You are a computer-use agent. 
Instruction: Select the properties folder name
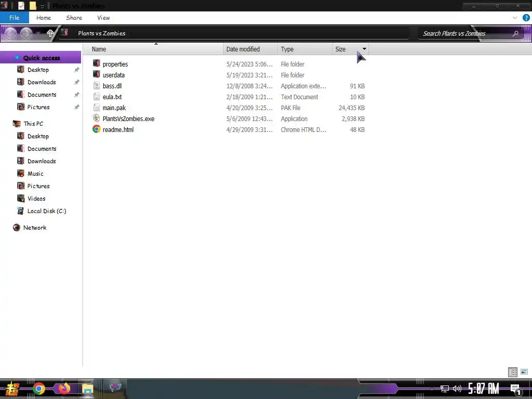[x=115, y=64]
